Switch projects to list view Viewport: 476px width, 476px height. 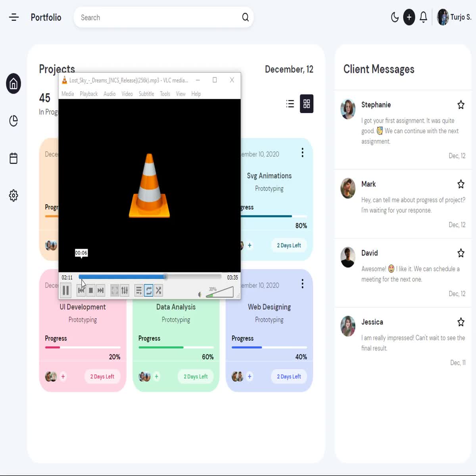[x=290, y=104]
